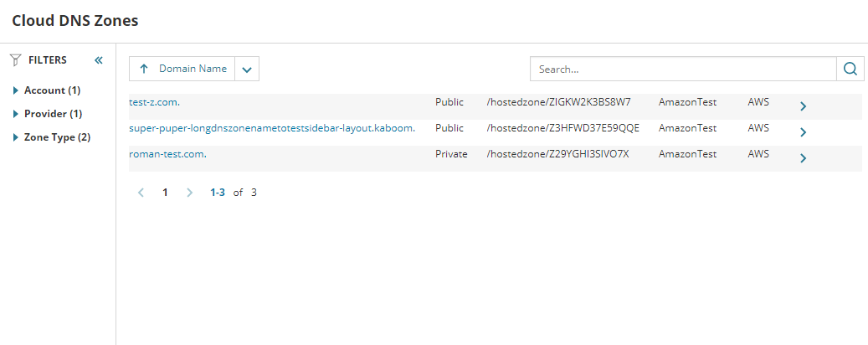This screenshot has width=868, height=345.
Task: Open the sort-by dropdown chevron
Action: pos(247,70)
